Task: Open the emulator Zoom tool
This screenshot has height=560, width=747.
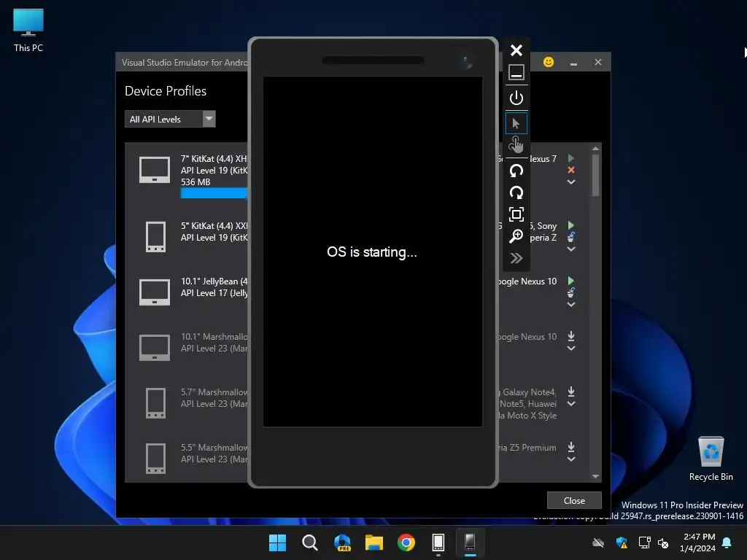Action: pyautogui.click(x=516, y=236)
